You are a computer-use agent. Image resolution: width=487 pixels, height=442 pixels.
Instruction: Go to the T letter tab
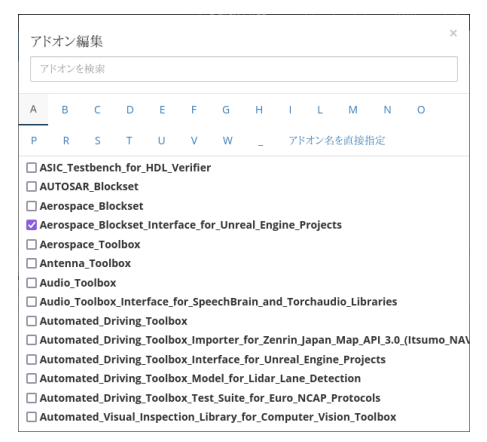(x=129, y=140)
